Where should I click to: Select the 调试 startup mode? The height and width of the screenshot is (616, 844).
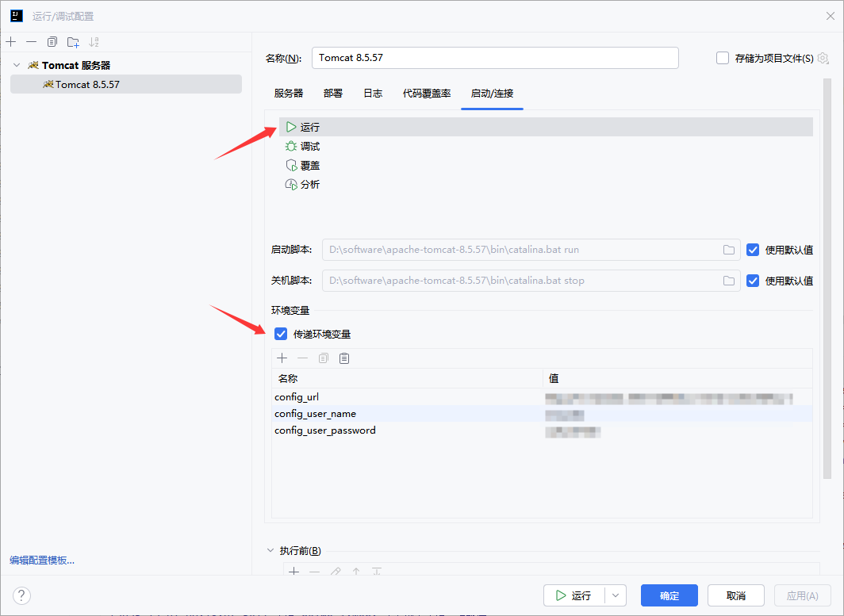(546, 147)
